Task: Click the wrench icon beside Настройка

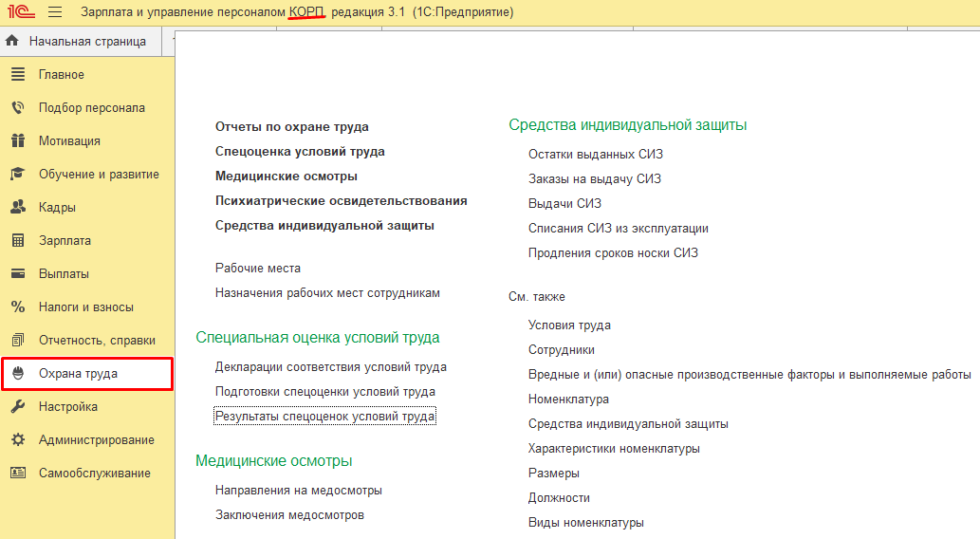Action: (17, 407)
